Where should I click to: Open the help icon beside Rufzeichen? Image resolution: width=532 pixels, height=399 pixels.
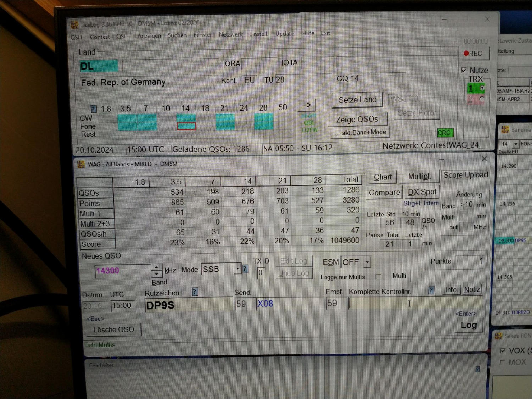(194, 292)
